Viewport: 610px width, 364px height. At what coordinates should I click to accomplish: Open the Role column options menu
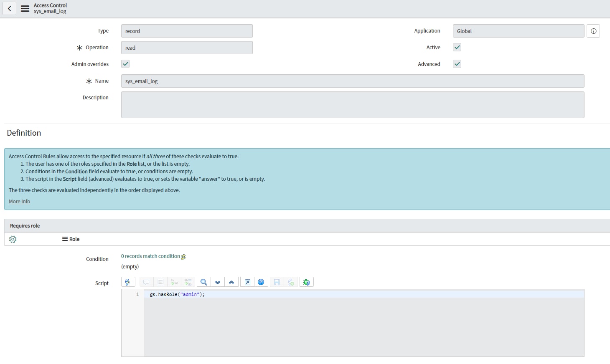click(x=65, y=239)
